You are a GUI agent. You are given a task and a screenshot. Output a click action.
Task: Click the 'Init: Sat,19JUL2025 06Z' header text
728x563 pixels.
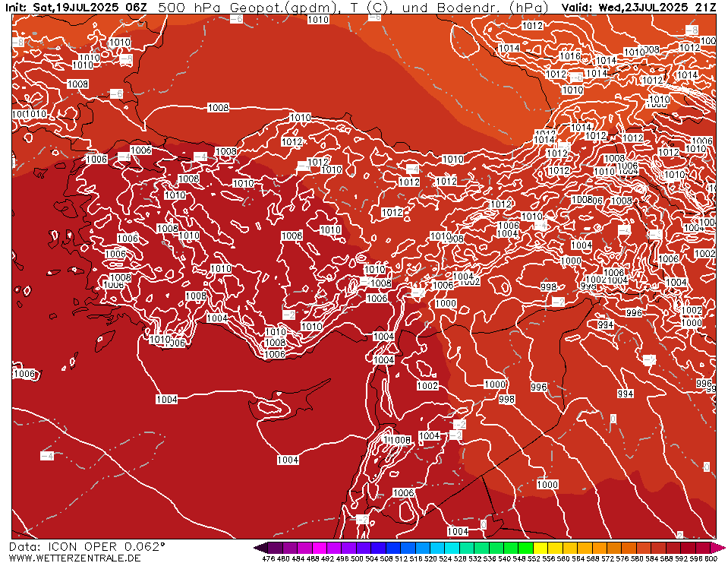76,7
